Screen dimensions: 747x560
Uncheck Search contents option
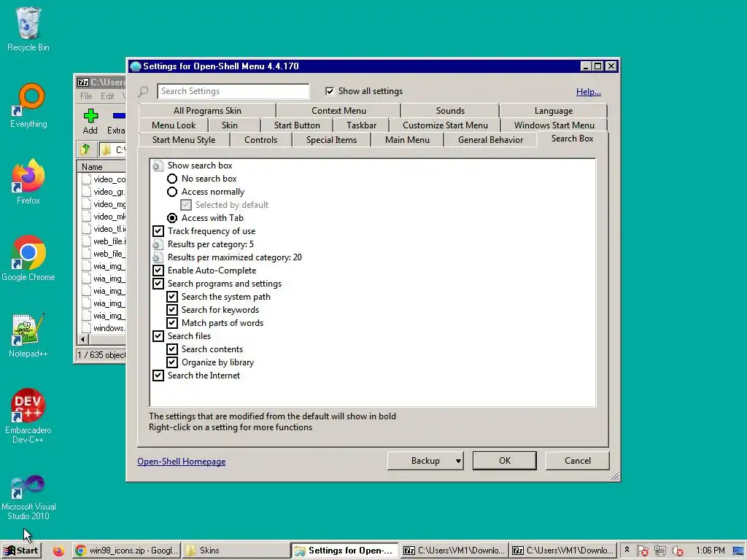172,349
